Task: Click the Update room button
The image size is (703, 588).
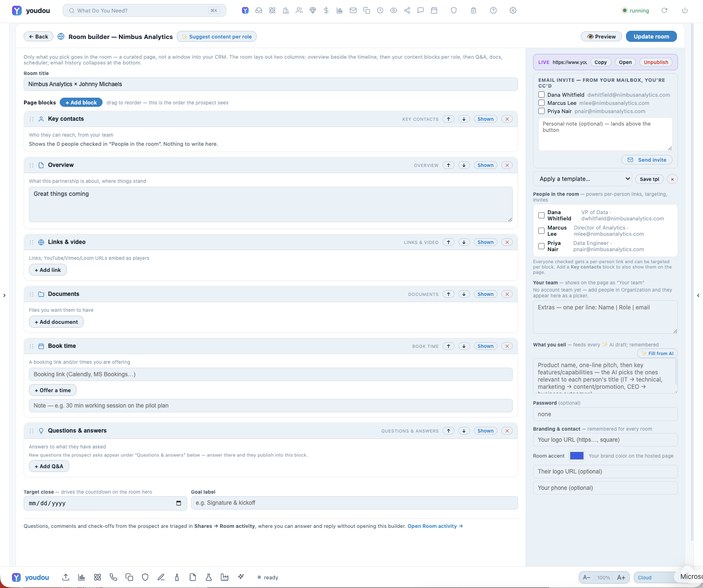Action: 651,37
